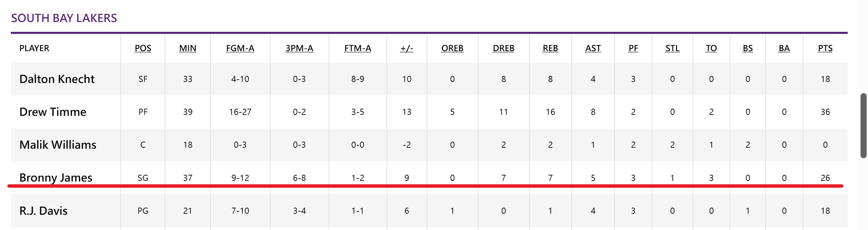Viewport: 868px width, 230px height.
Task: Click the vertical page scrollbar thumb
Action: 864,125
